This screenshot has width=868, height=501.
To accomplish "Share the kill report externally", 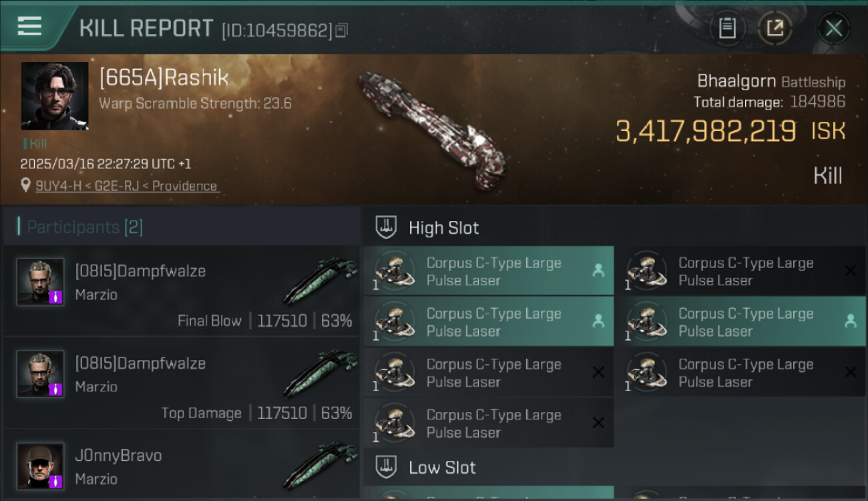I will [x=775, y=28].
